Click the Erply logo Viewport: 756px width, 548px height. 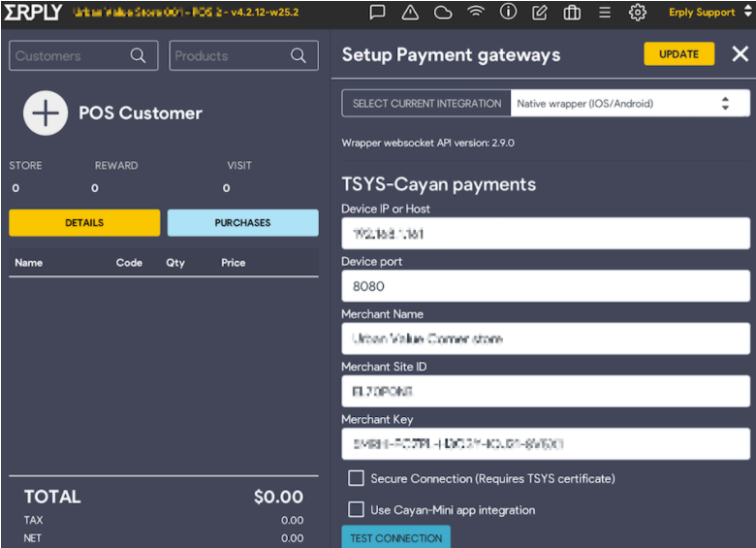(x=33, y=12)
